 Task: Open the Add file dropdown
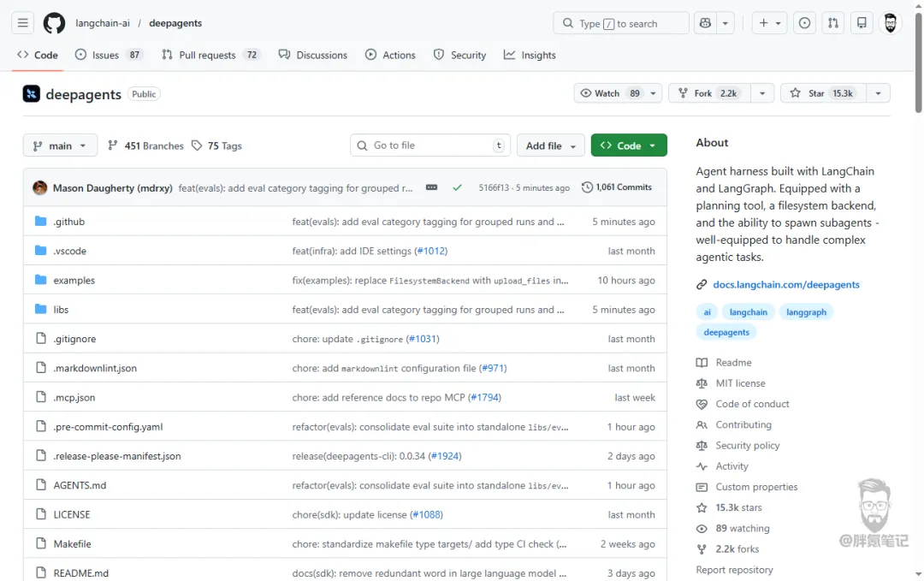pos(550,145)
